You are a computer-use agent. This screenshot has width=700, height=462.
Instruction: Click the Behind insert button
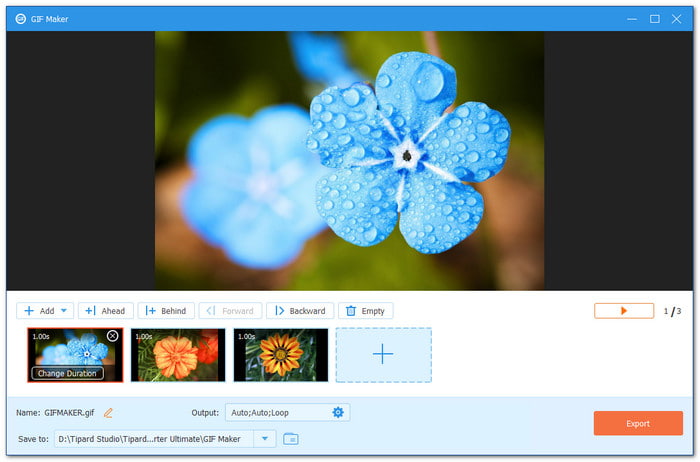click(166, 311)
